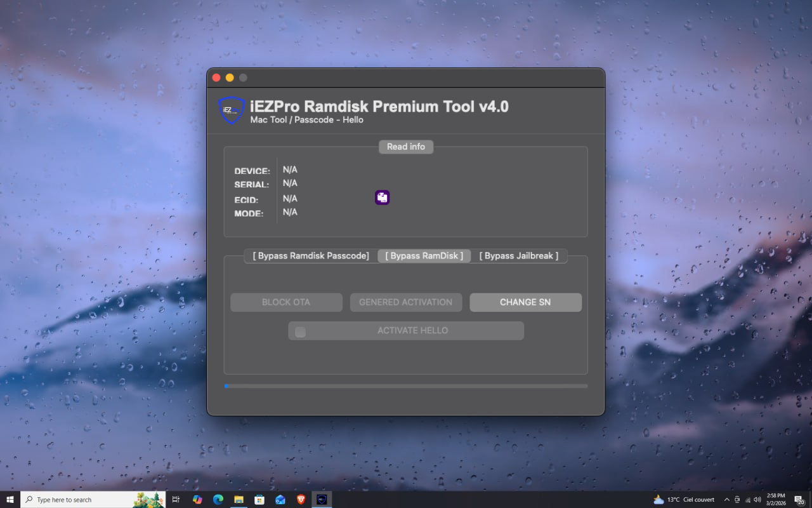Click the progress bar at the window bottom

pyautogui.click(x=406, y=385)
